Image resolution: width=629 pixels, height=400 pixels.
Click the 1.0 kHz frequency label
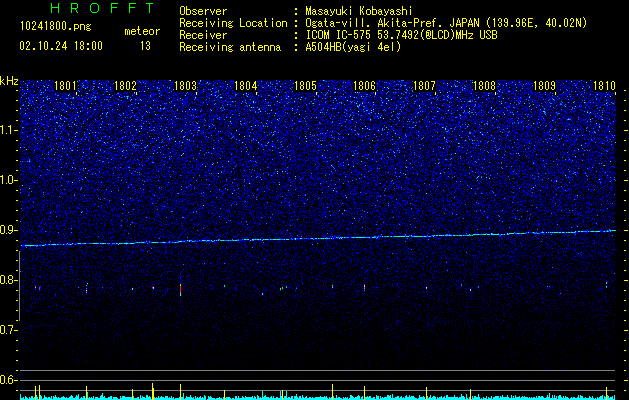point(8,180)
